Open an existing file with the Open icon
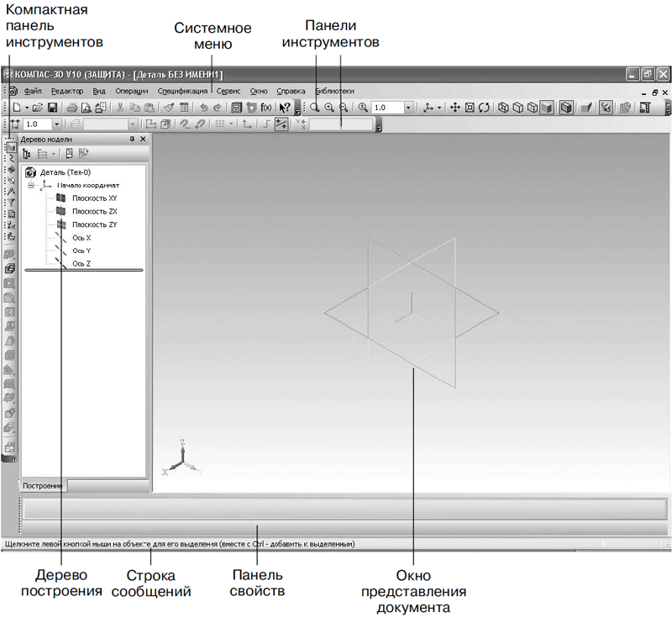This screenshot has height=617, width=672. tap(39, 108)
